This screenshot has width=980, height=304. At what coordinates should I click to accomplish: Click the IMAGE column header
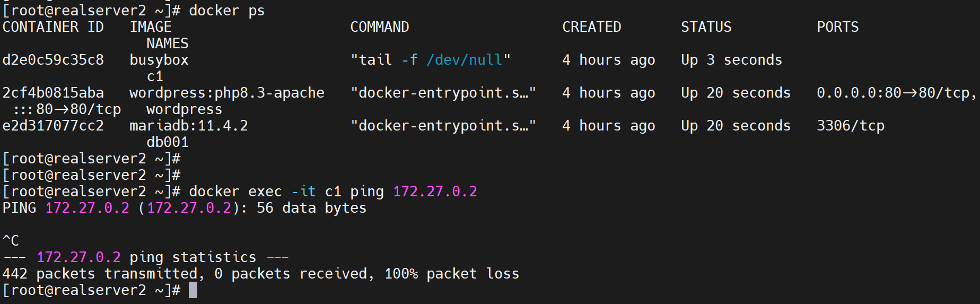[151, 27]
